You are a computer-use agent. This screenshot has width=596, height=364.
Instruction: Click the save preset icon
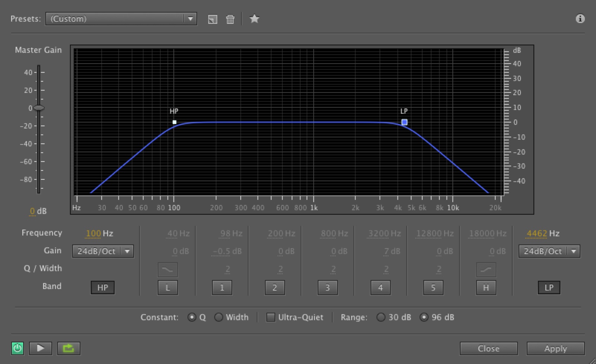click(x=212, y=19)
